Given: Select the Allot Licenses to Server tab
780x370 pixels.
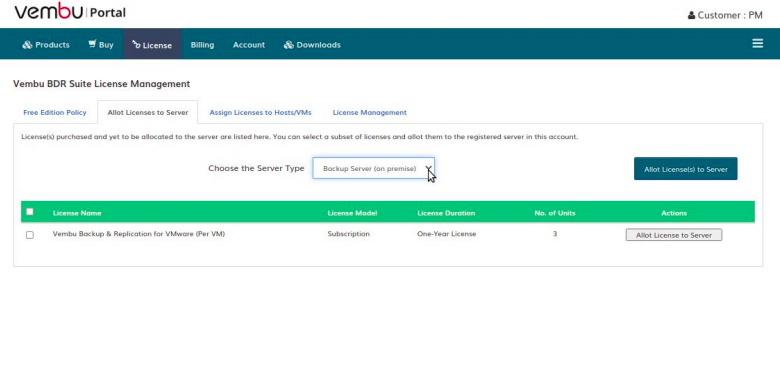Looking at the screenshot, I should point(148,112).
